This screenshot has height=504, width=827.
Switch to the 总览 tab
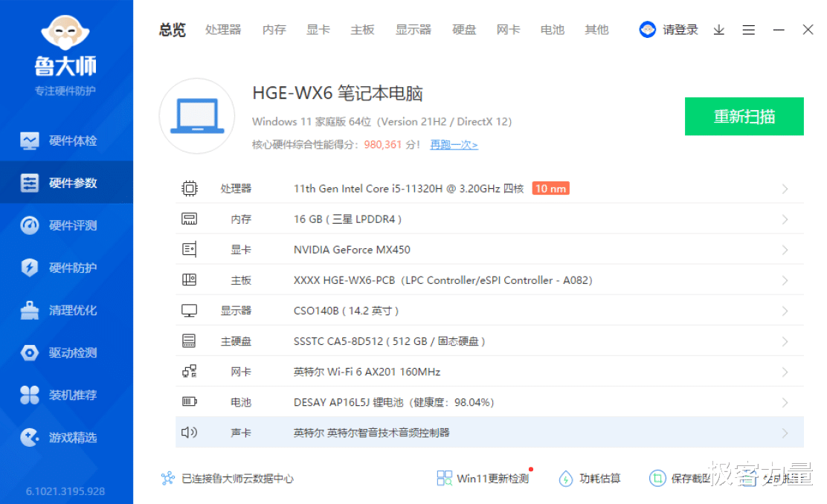coord(173,30)
